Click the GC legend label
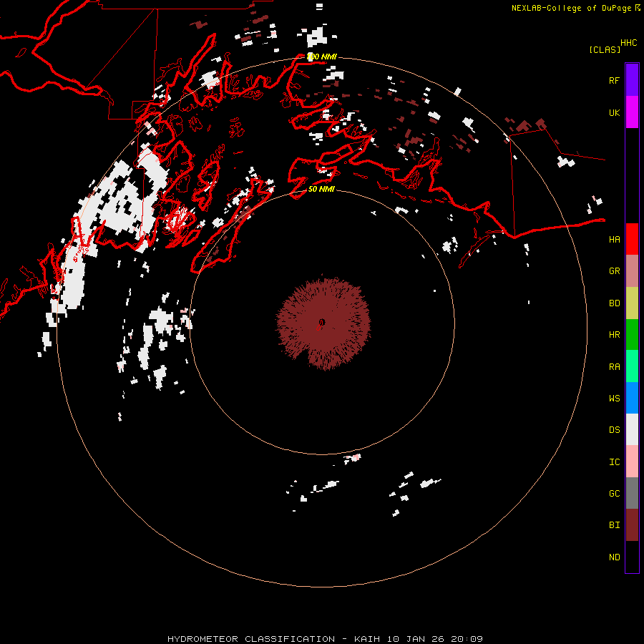644x644 pixels. click(614, 494)
